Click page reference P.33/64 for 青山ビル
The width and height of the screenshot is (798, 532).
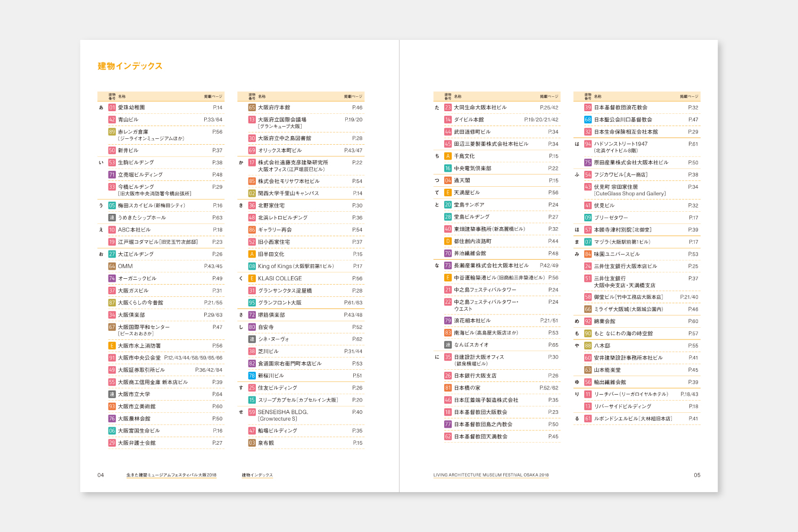click(213, 120)
